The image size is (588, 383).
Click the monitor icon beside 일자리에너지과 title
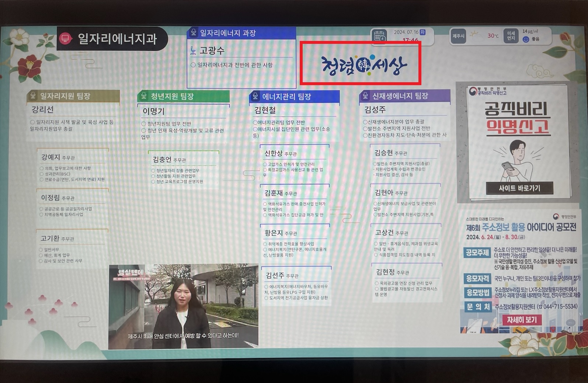(x=66, y=38)
